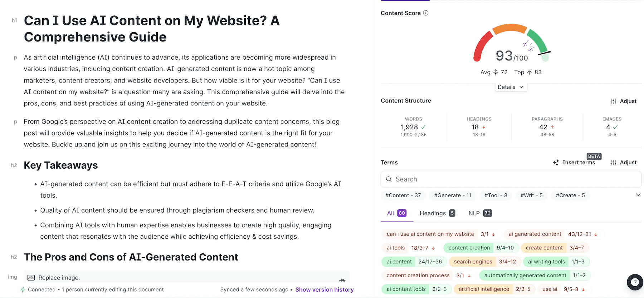Click inside the Terms search field
This screenshot has height=298, width=644.
tap(465, 179)
